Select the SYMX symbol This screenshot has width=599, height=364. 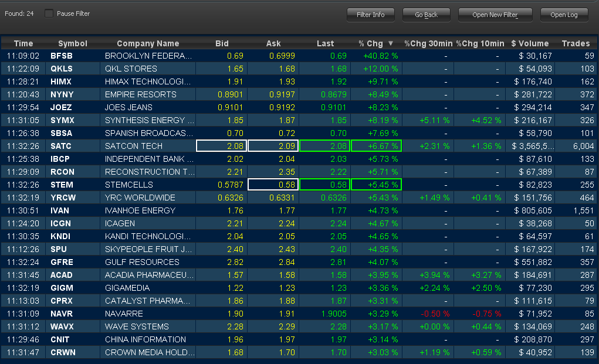[62, 120]
